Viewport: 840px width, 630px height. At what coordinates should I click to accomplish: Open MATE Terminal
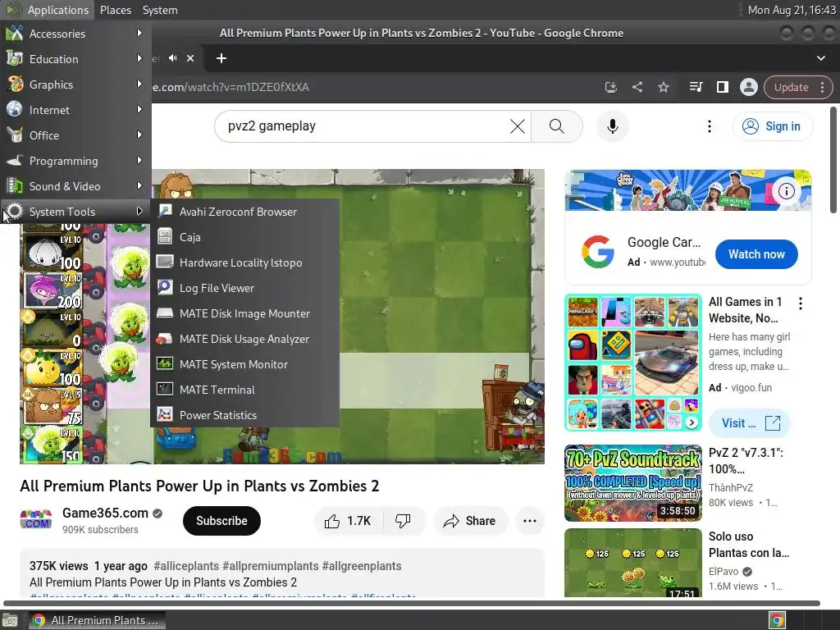pyautogui.click(x=244, y=390)
